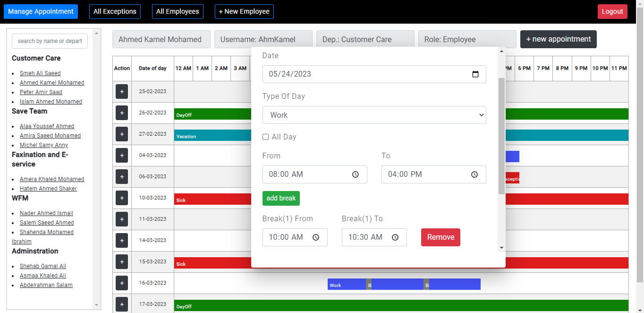Viewport: 644px width, 313px height.
Task: Click the plus button for 17-03-2023 row
Action: 122,304
